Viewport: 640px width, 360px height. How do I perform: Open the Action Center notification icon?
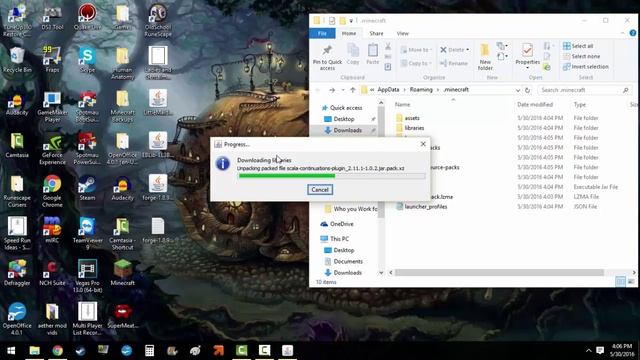point(600,351)
